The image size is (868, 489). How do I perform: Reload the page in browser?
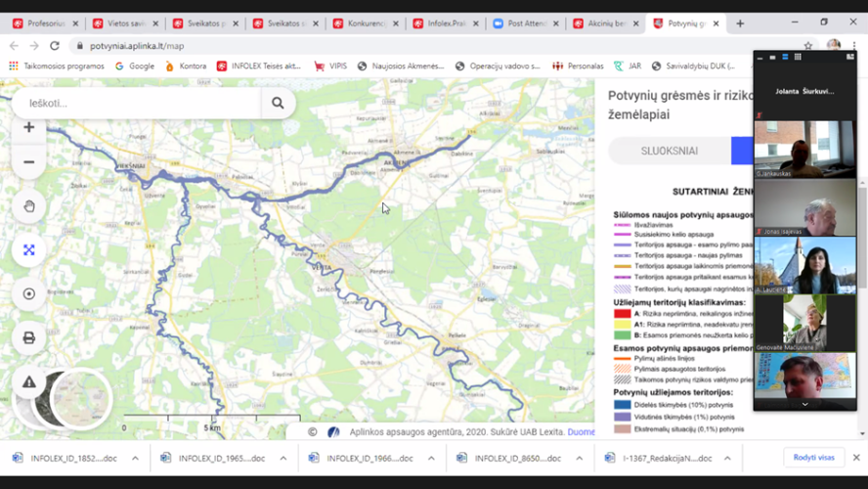click(x=55, y=46)
